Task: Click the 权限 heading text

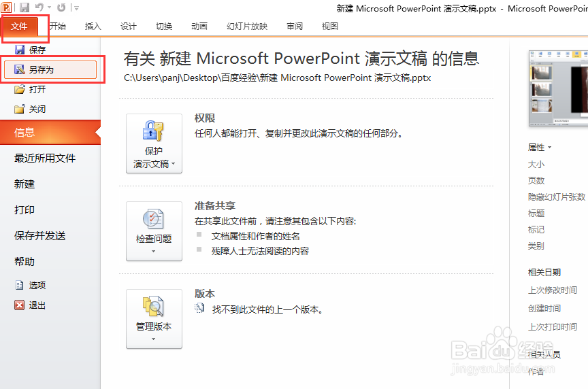Action: point(205,118)
